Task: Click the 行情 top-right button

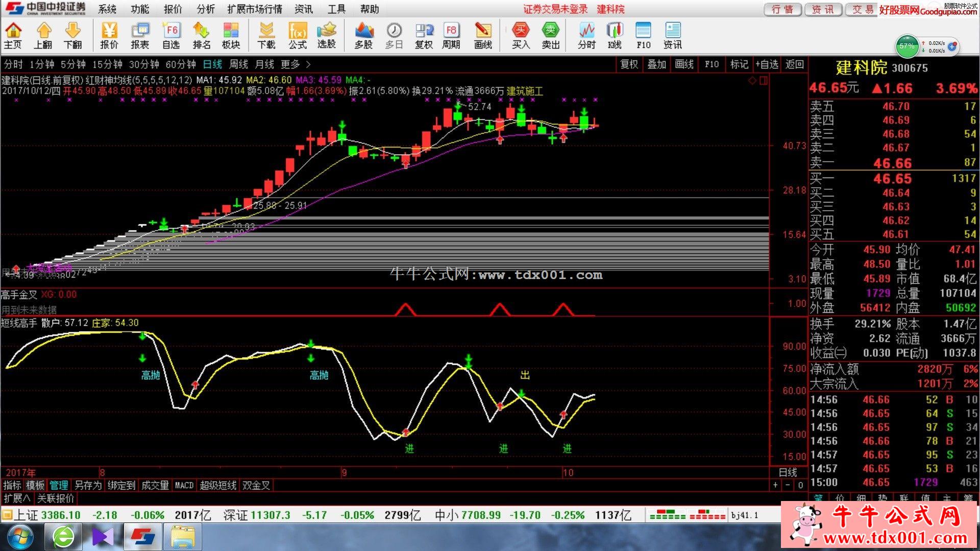Action: (782, 9)
